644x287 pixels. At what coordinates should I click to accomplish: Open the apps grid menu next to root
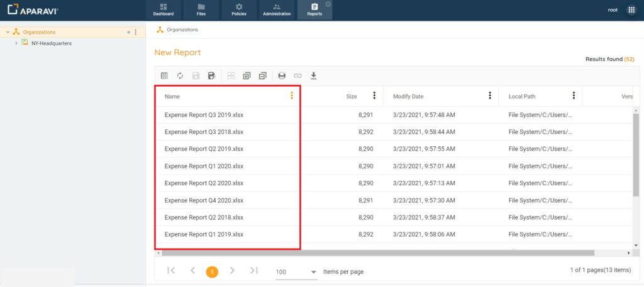point(631,10)
